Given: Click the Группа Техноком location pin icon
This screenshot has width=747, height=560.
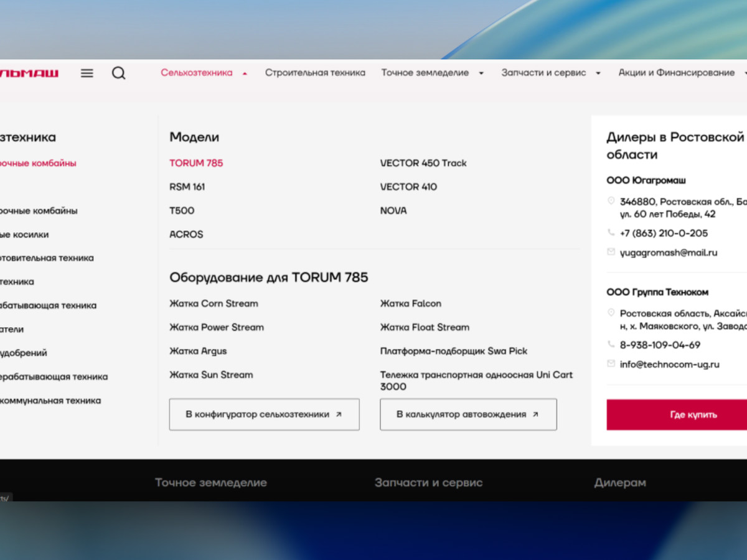Looking at the screenshot, I should click(x=611, y=313).
